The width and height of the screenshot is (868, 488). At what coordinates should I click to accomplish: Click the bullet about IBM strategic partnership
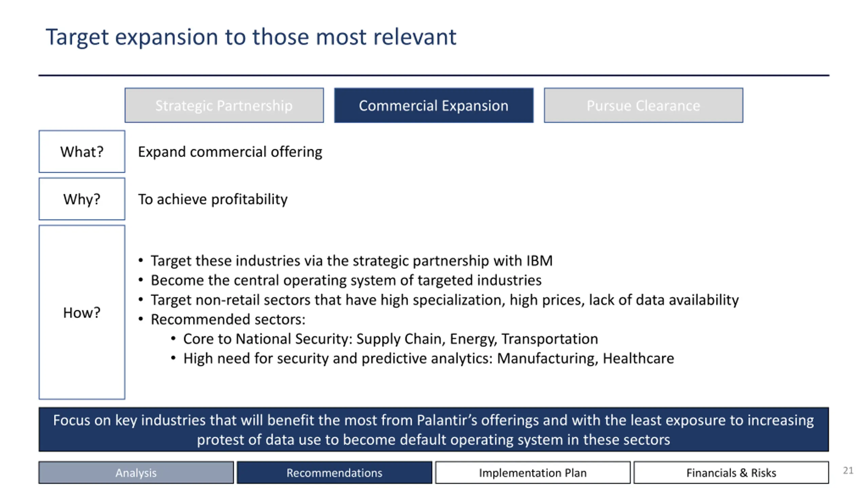click(351, 261)
